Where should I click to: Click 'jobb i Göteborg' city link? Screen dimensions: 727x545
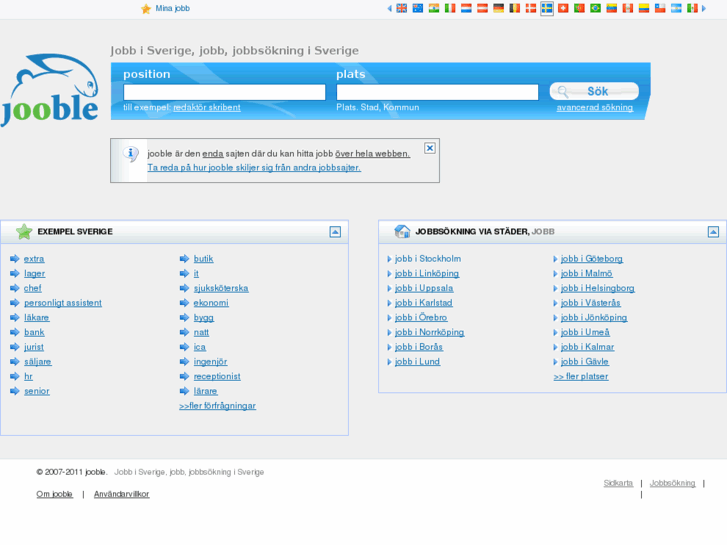[x=592, y=259]
